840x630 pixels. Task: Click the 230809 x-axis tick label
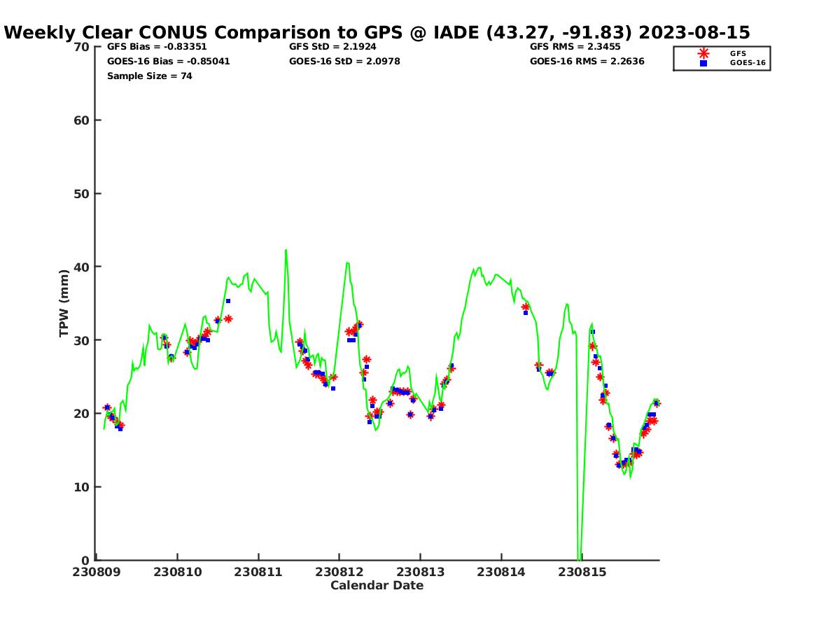97,572
